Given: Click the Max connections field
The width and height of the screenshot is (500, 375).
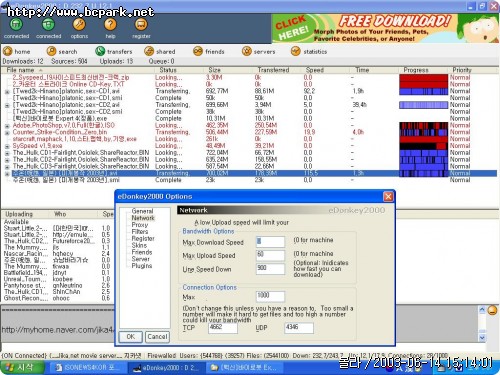Looking at the screenshot, I should pos(270,296).
